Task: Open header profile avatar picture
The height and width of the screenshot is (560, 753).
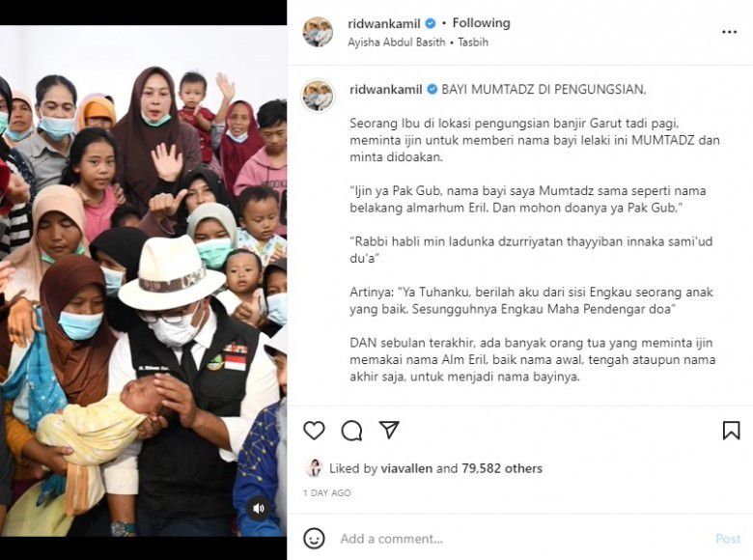Action: pyautogui.click(x=318, y=32)
